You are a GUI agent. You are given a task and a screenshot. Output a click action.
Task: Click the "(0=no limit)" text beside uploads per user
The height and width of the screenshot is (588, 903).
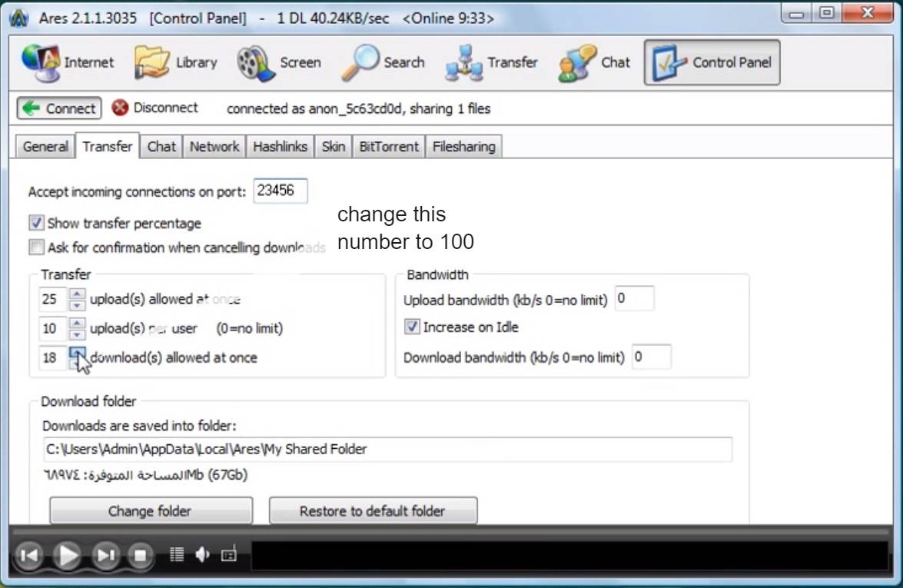[250, 329]
